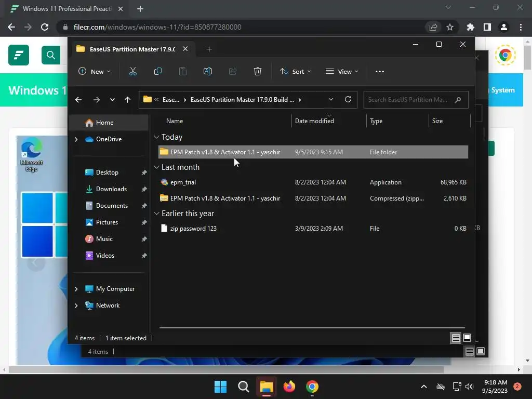Sort by Date modified column header

tap(314, 121)
